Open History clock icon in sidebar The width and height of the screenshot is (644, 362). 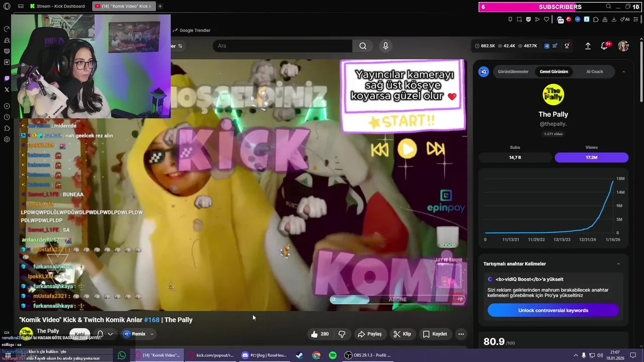pos(7,117)
